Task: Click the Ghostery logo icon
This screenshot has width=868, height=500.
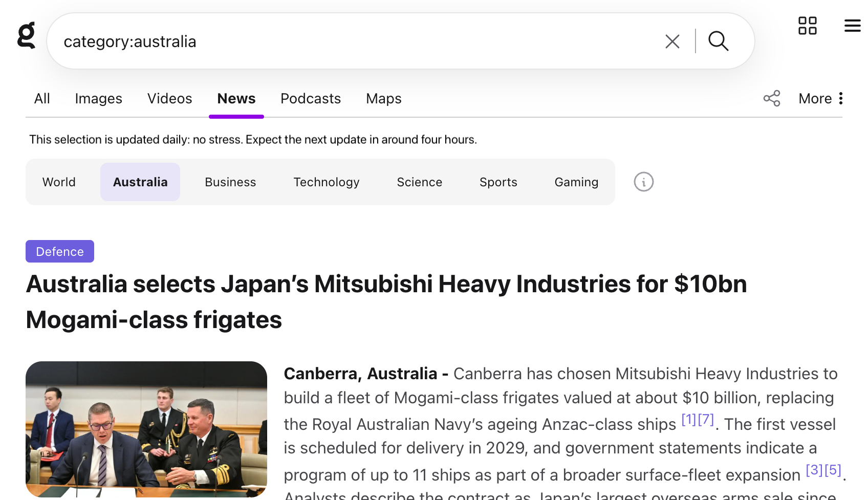Action: coord(26,35)
